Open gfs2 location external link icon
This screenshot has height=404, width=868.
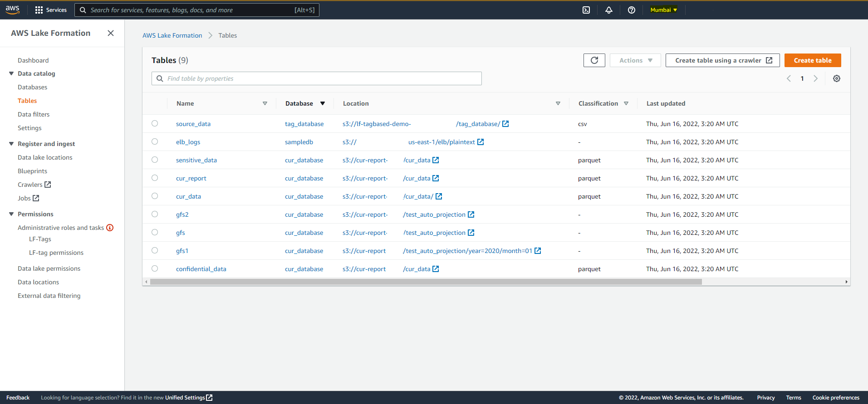(x=471, y=214)
